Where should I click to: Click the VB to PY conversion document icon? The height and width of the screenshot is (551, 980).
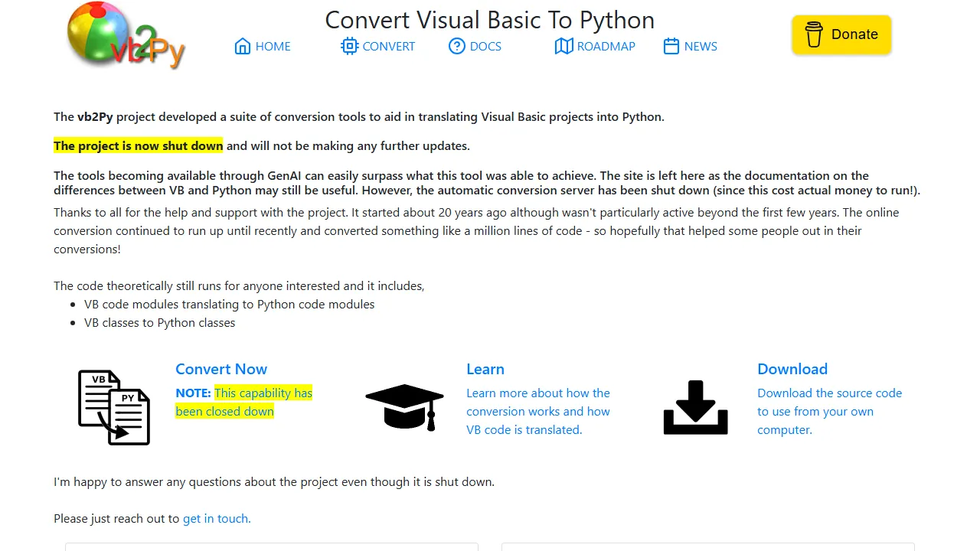[113, 407]
